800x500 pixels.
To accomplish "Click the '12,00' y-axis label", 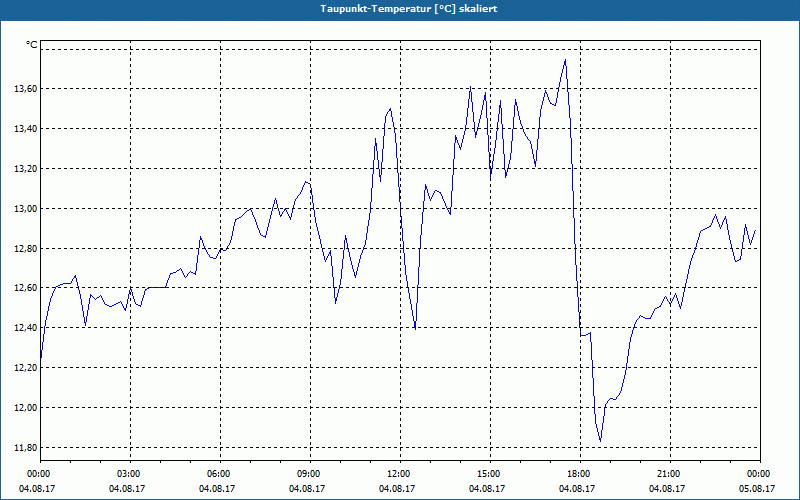I will pos(26,407).
